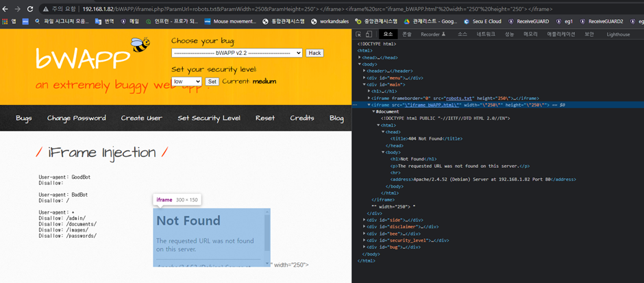Open the 메일 bookmark

pos(130,21)
